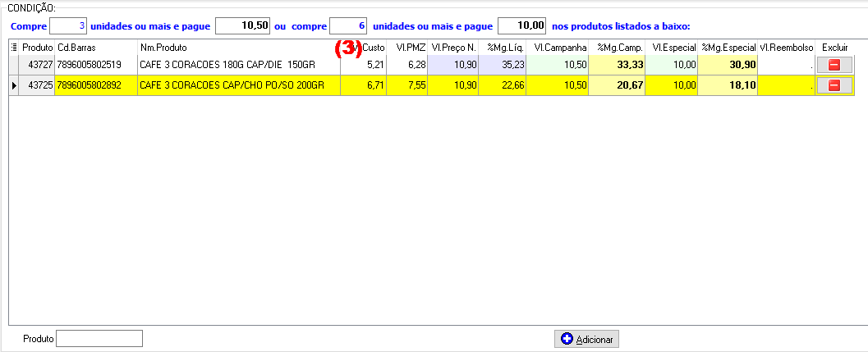Select campaign margin cell 20,67

pyautogui.click(x=618, y=85)
